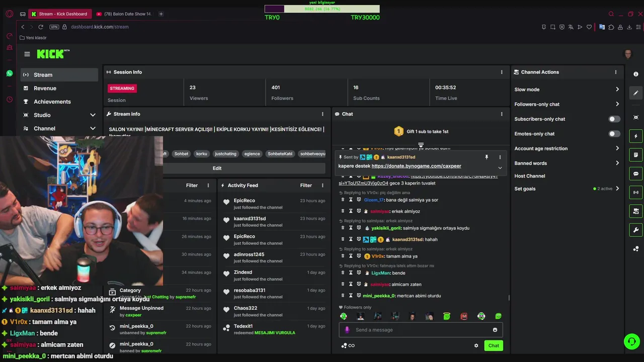The height and width of the screenshot is (362, 644).
Task: Open Achievements in left navigation
Action: click(59, 102)
